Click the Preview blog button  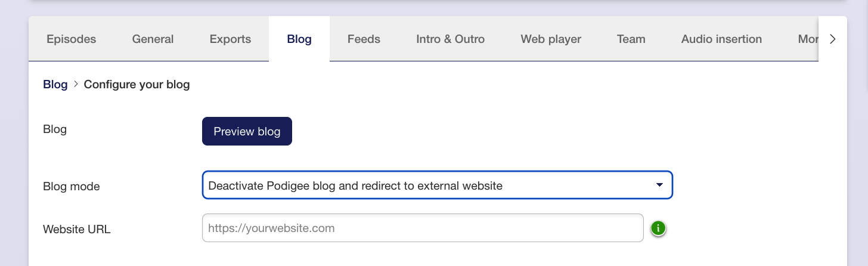[x=247, y=131]
